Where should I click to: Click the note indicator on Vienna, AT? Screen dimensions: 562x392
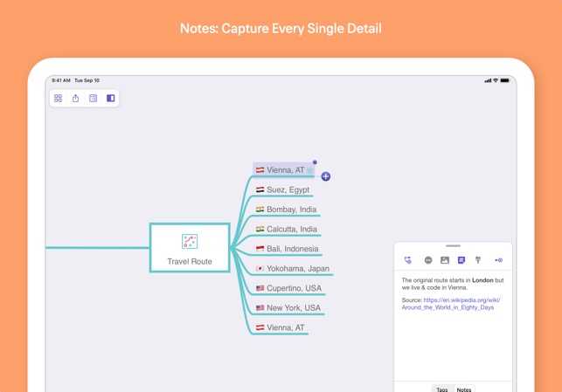point(309,171)
